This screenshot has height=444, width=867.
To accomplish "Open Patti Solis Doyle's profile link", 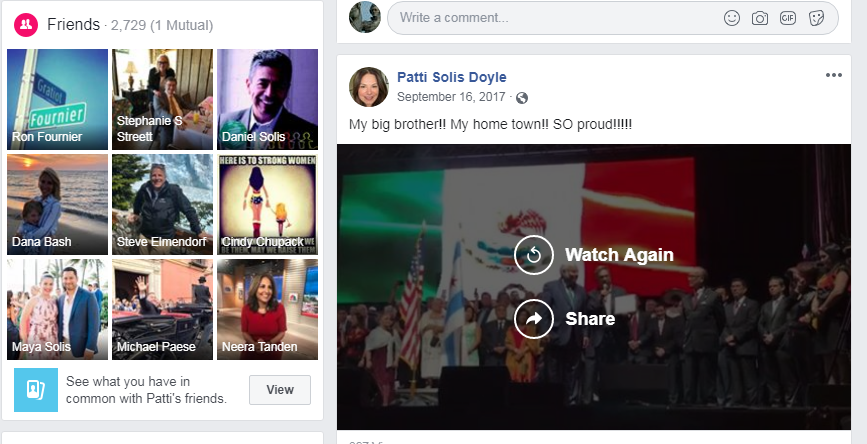I will pos(452,77).
